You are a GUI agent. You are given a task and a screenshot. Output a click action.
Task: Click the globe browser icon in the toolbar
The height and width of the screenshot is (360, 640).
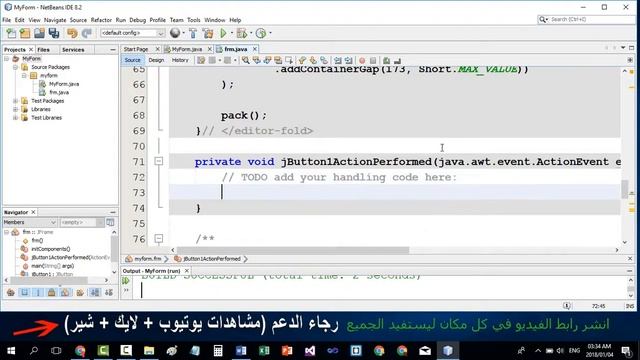[175, 33]
